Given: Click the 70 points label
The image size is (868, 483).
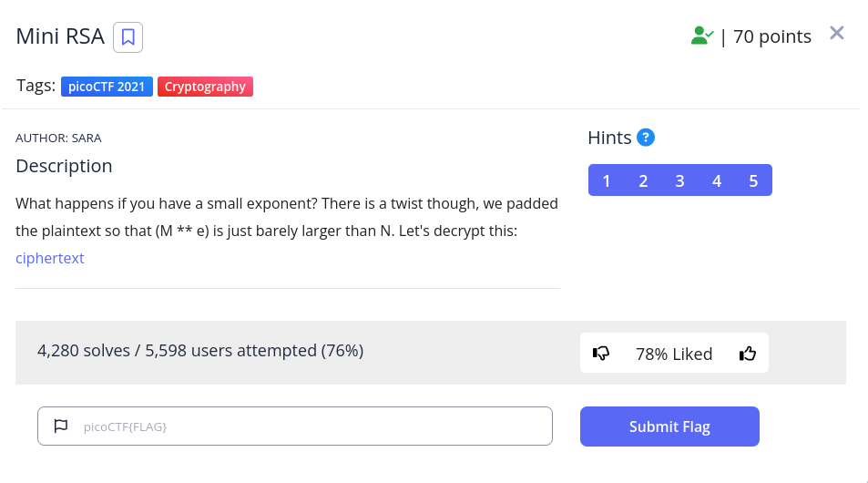Looking at the screenshot, I should point(771,36).
